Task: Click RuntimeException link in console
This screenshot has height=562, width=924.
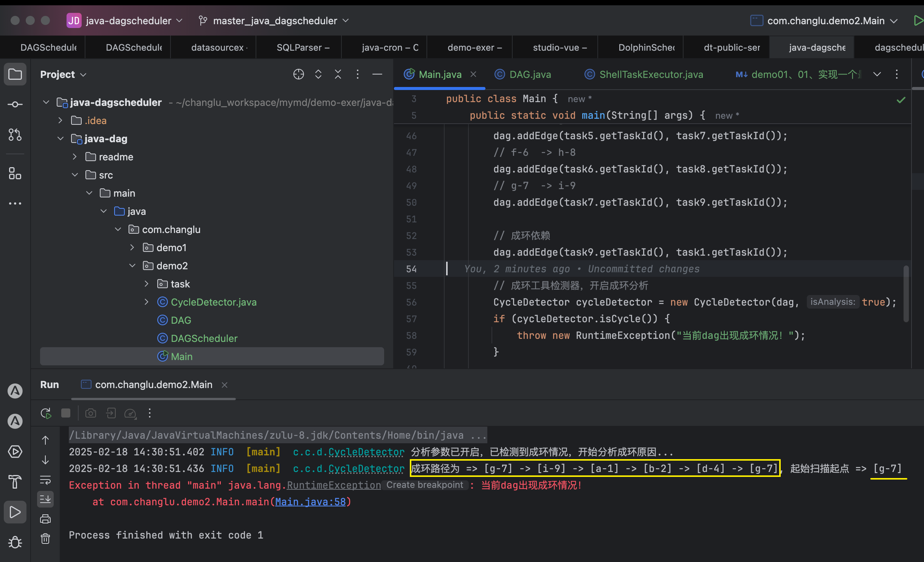Action: tap(334, 485)
